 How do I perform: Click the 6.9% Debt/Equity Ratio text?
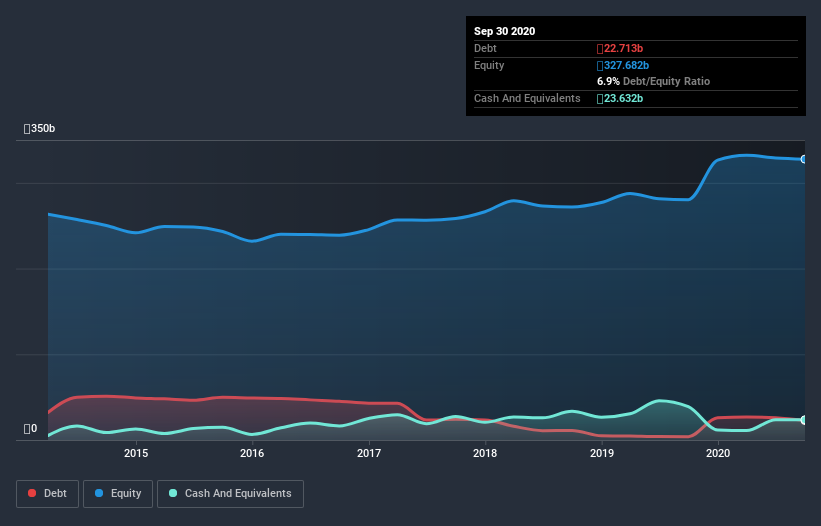(653, 81)
